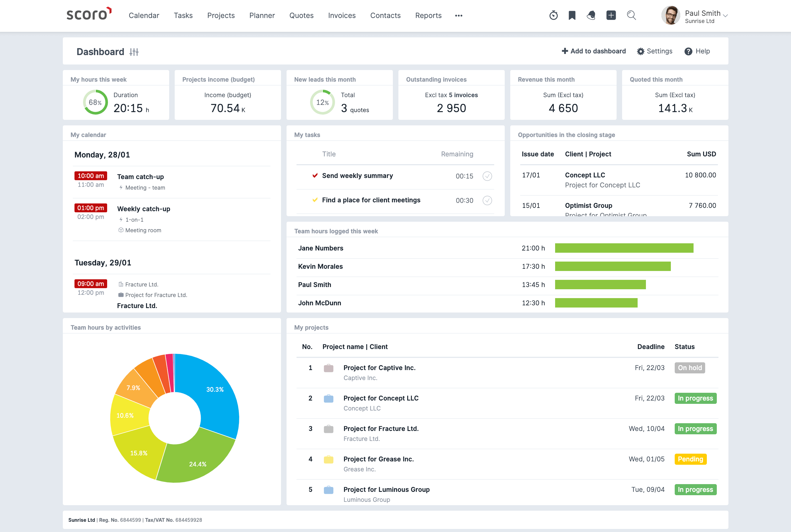Click briefcase icon for Fracture Ltd. project
Screen dimensions: 791x532
[x=328, y=429]
